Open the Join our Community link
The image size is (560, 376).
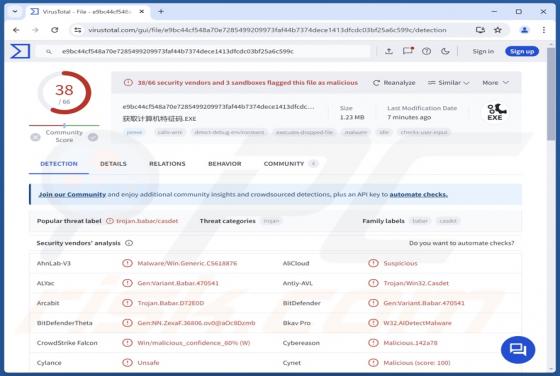pyautogui.click(x=72, y=195)
